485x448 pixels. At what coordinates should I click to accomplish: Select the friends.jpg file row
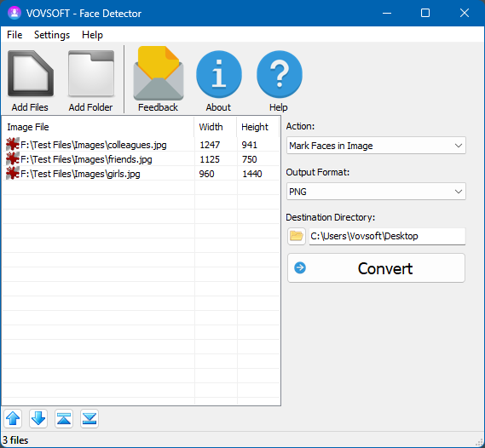[x=141, y=159]
